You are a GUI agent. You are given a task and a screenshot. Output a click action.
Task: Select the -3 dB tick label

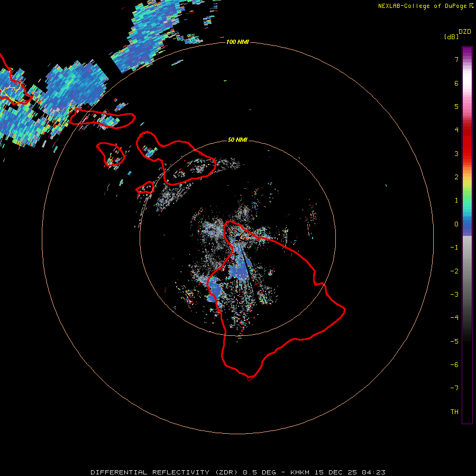[x=454, y=295]
